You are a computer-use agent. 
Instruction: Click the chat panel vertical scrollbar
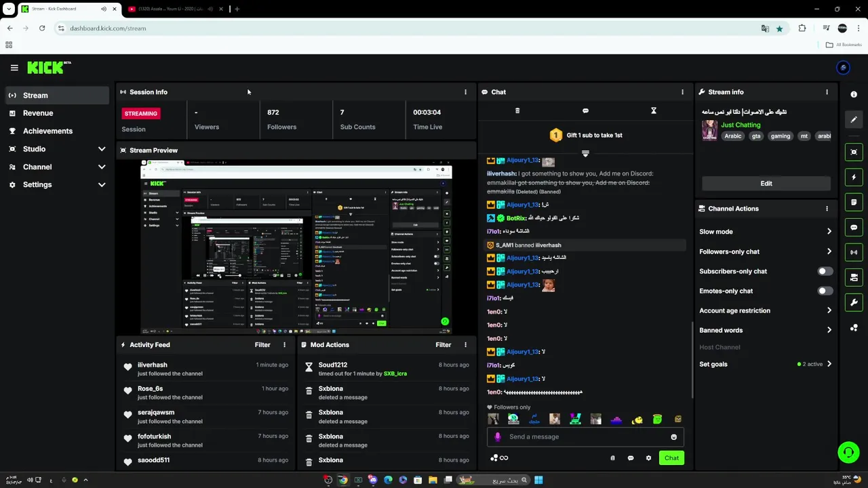[692, 359]
